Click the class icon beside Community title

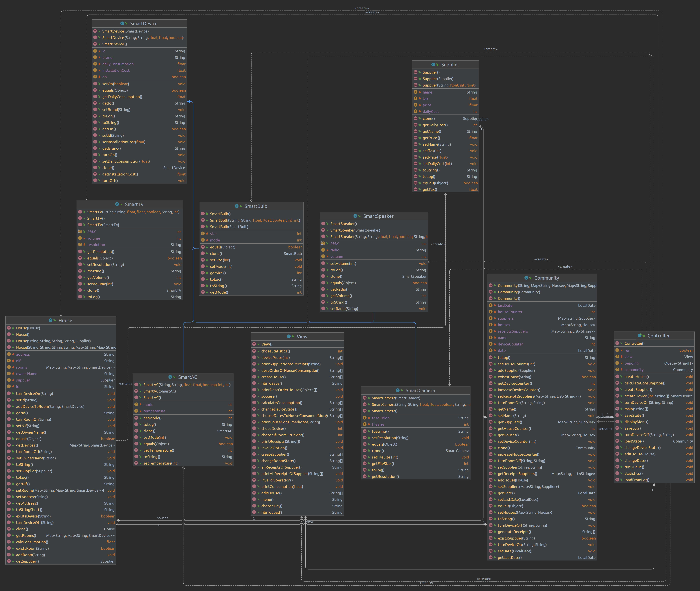click(x=526, y=278)
